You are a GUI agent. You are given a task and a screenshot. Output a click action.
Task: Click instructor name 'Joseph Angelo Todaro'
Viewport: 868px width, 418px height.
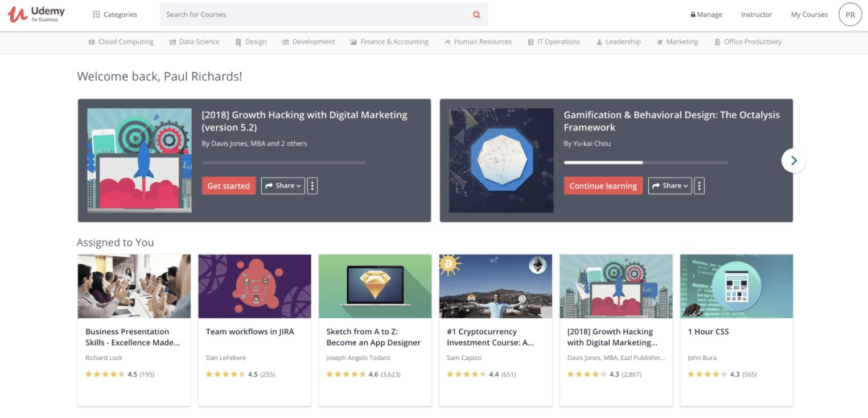tap(358, 358)
